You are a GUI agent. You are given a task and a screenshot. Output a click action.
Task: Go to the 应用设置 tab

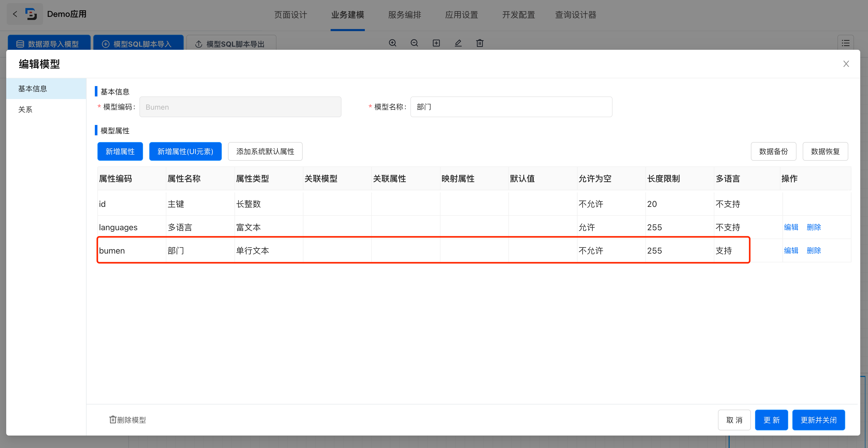pos(462,15)
